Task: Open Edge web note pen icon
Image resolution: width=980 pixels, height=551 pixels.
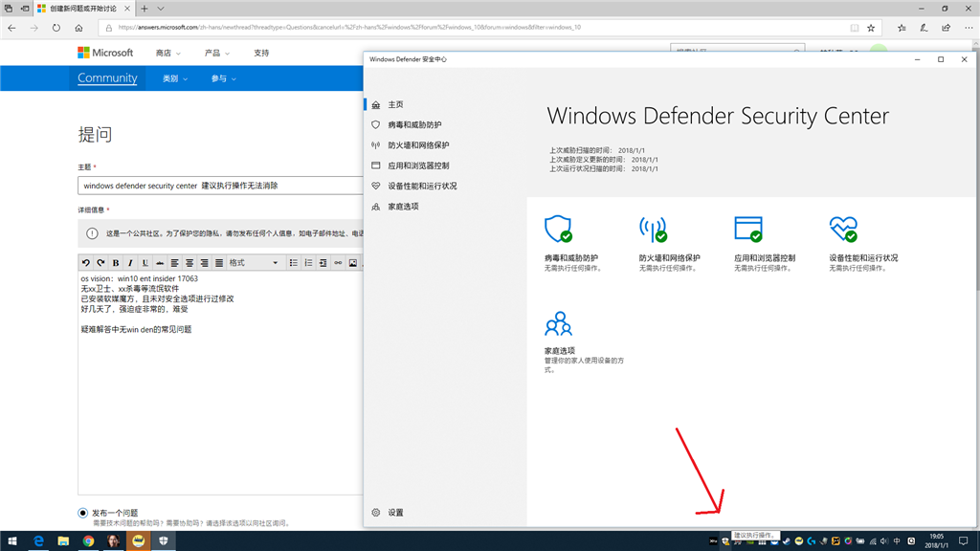Action: coord(924,28)
